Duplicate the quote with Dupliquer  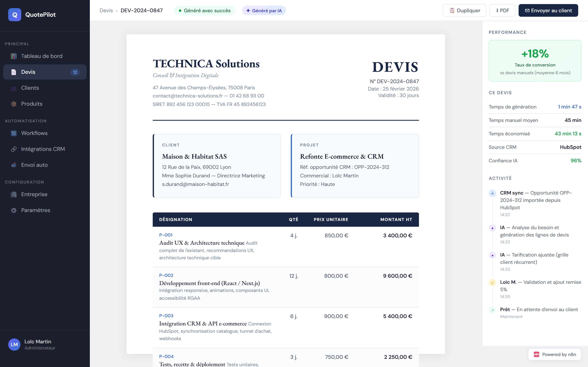464,10
